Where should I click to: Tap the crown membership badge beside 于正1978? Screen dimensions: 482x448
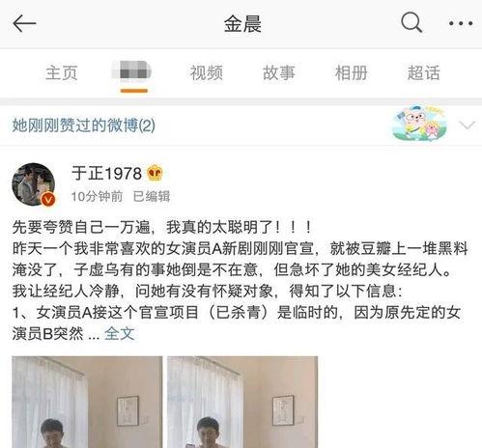click(x=155, y=173)
